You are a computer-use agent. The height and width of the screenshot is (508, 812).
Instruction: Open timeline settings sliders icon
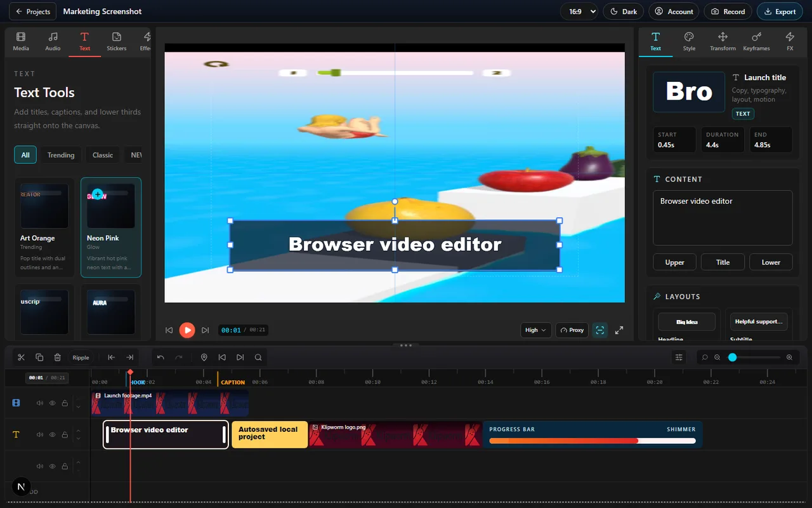click(679, 358)
